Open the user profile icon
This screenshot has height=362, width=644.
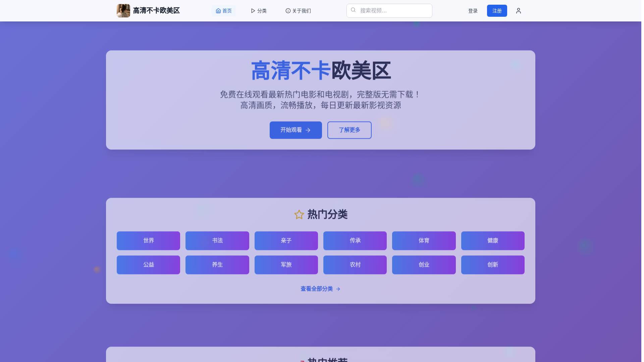click(518, 11)
